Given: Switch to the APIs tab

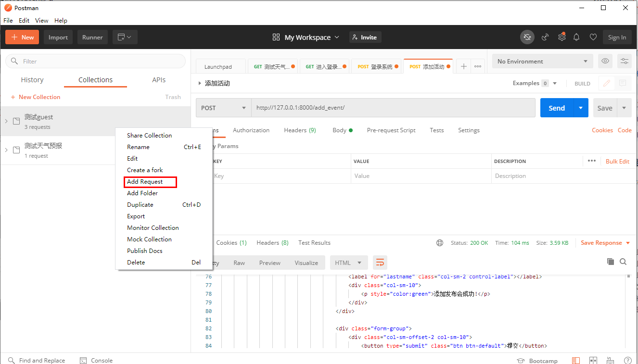Looking at the screenshot, I should pyautogui.click(x=158, y=80).
